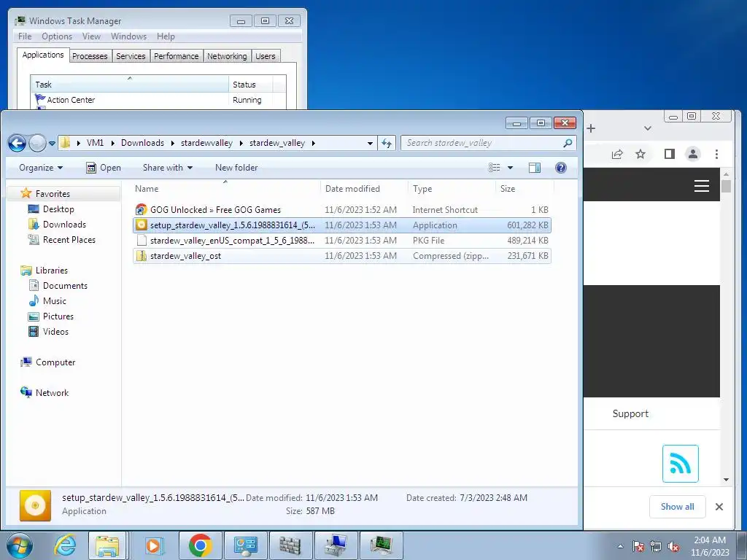Image resolution: width=747 pixels, height=560 pixels.
Task: Open the recent locations dropdown beside Forward
Action: [52, 144]
